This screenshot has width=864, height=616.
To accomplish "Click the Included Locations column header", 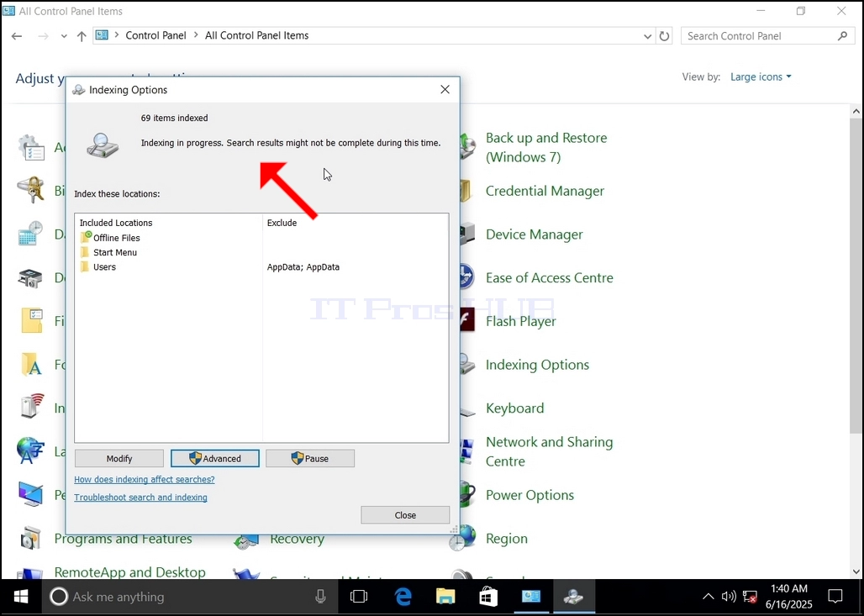I will (116, 223).
